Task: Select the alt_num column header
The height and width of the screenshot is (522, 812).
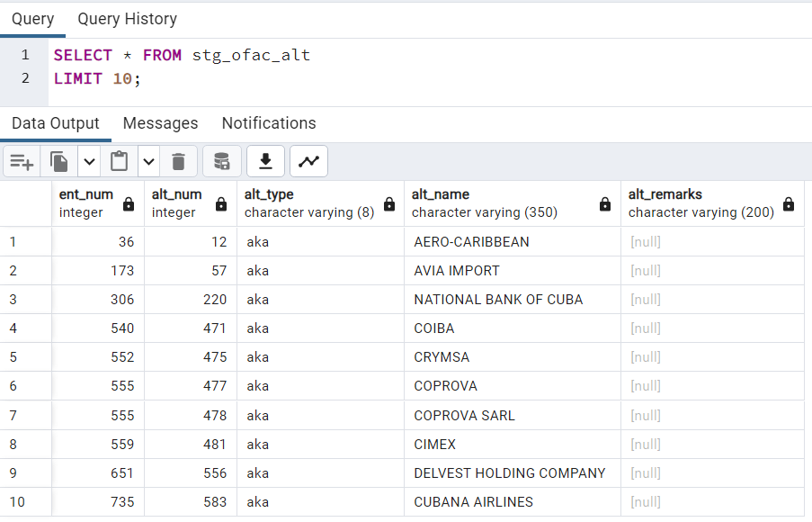Action: (x=191, y=203)
